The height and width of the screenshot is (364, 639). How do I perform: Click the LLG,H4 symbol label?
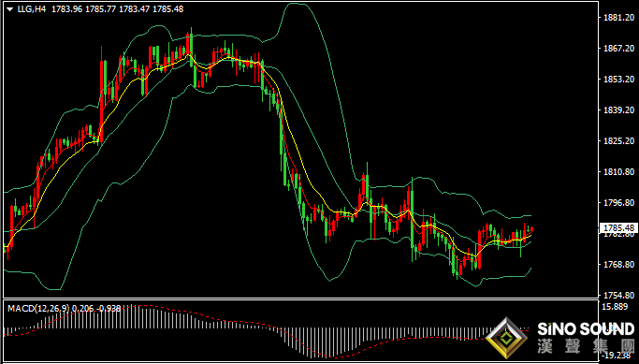pyautogui.click(x=32, y=9)
